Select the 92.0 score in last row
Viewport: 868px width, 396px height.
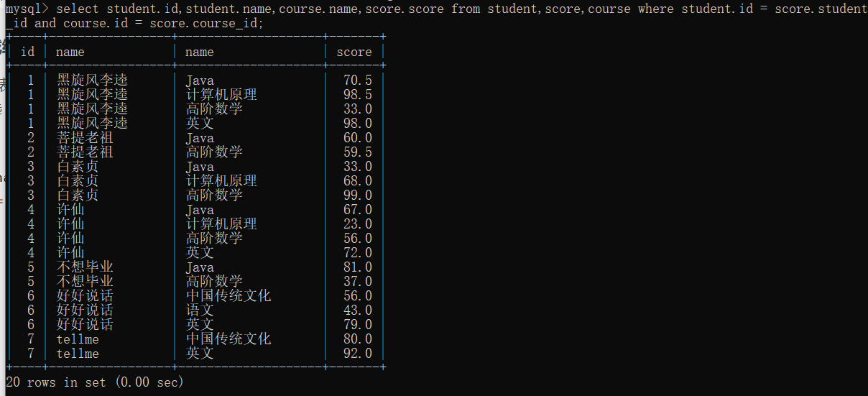[357, 354]
